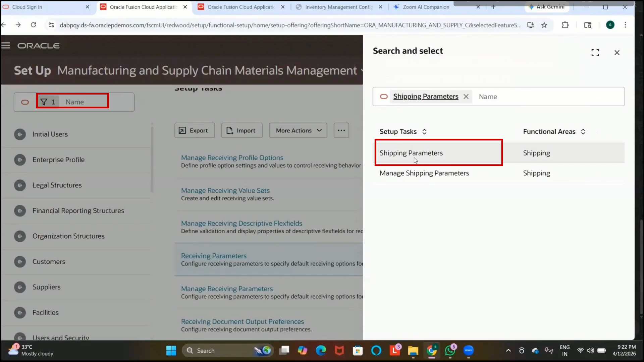Open a new browser tab
The image size is (644, 362).
click(493, 7)
